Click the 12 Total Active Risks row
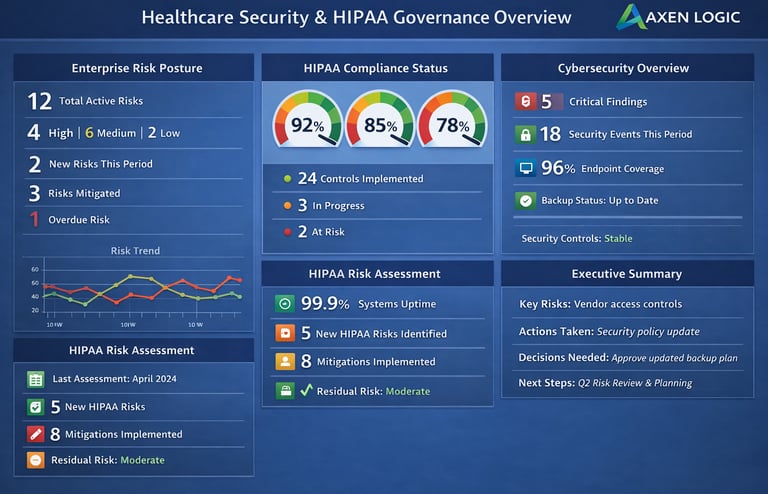Image resolution: width=768 pixels, height=494 pixels. (133, 101)
